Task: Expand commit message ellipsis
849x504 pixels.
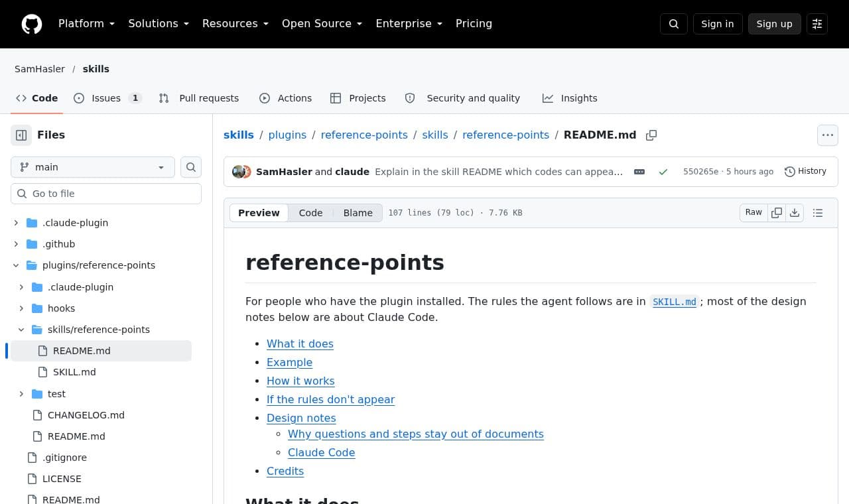Action: (x=639, y=172)
